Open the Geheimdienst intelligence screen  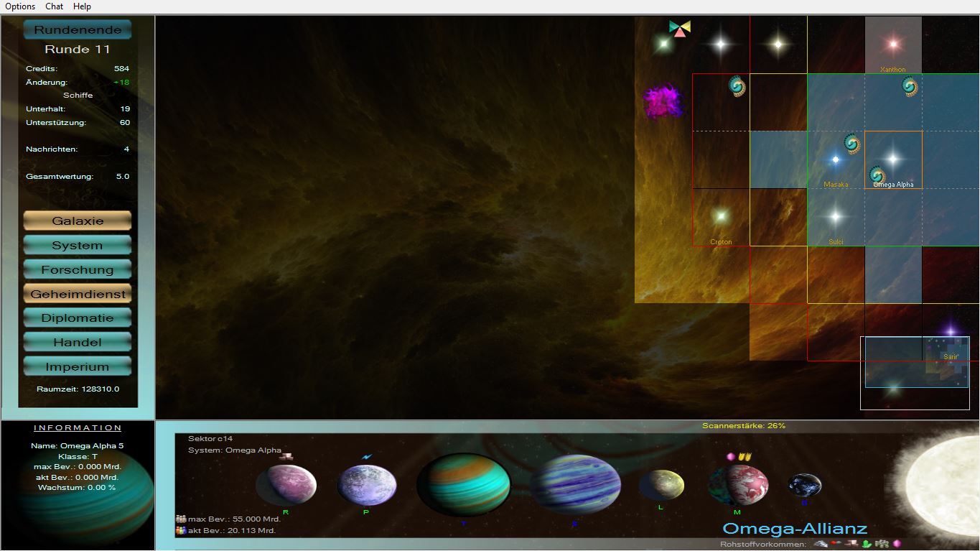point(78,294)
